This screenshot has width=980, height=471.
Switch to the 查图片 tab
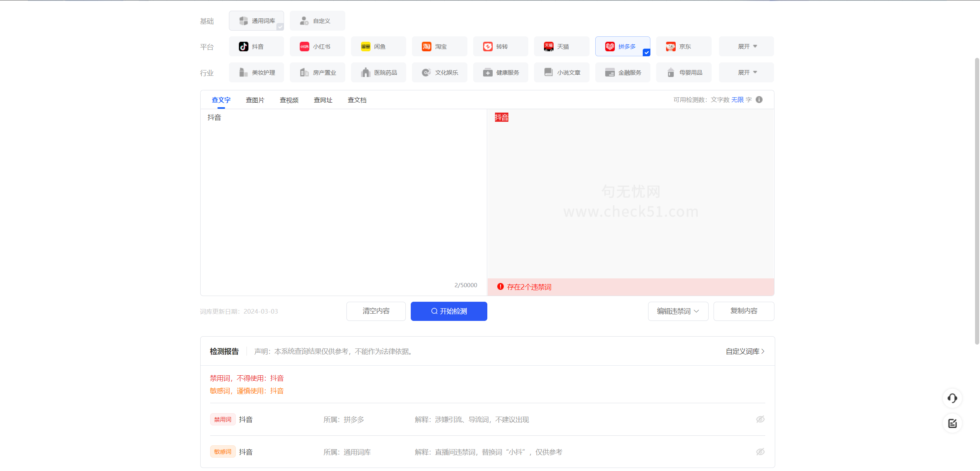[255, 100]
